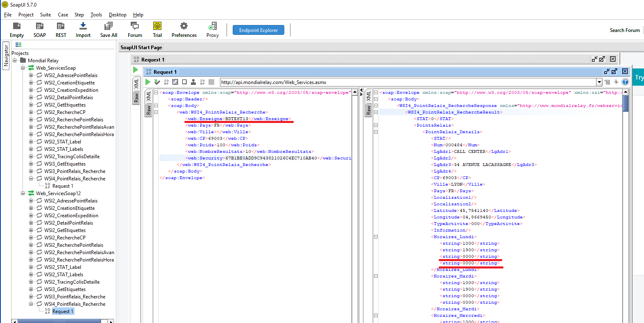Click gray tab-layout icon beside endpoint dropdown
This screenshot has width=644, height=323.
pyautogui.click(x=607, y=82)
